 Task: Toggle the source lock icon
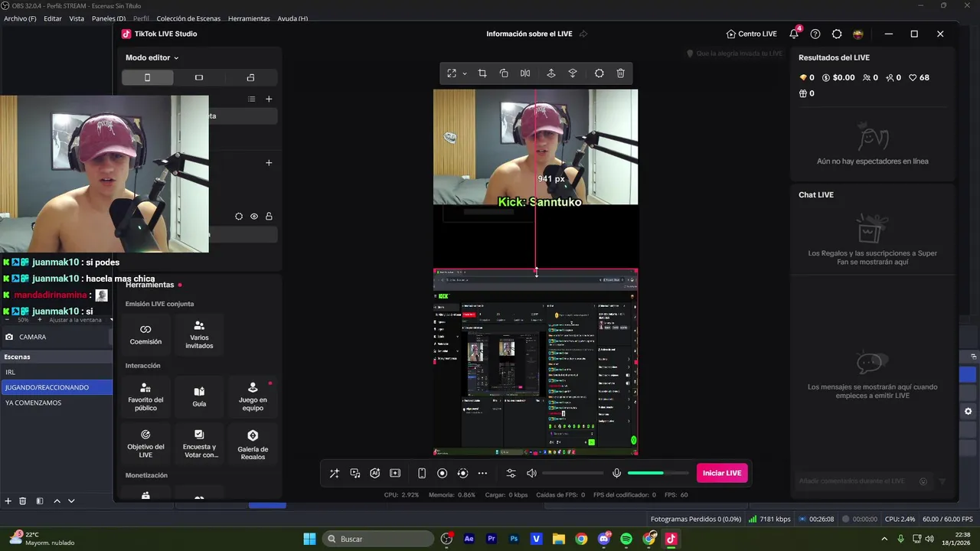(x=269, y=217)
